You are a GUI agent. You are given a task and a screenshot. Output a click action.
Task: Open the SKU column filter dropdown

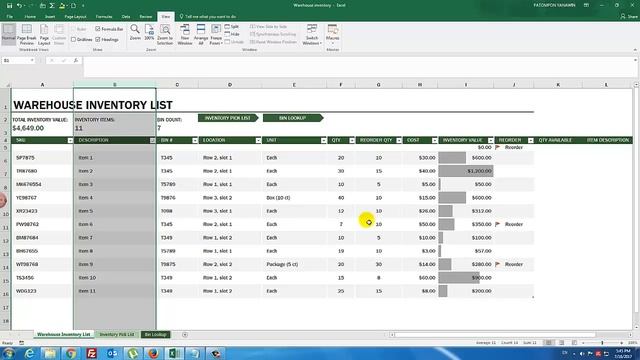click(x=70, y=140)
